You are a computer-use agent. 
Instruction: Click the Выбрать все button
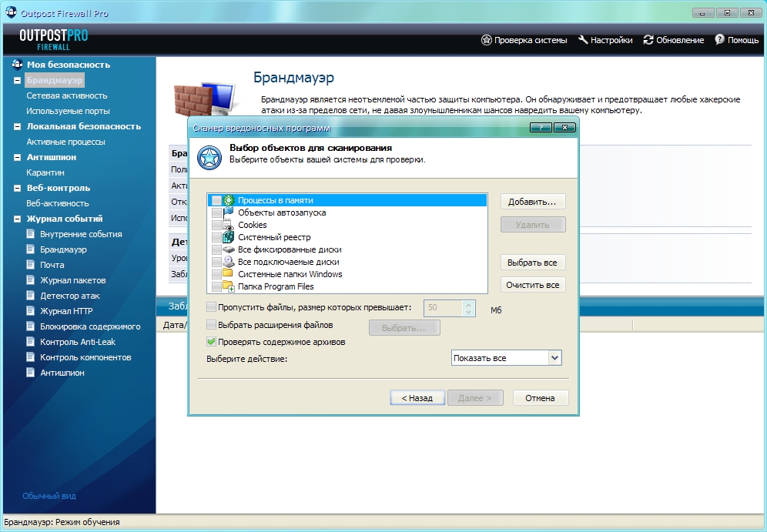(x=533, y=263)
